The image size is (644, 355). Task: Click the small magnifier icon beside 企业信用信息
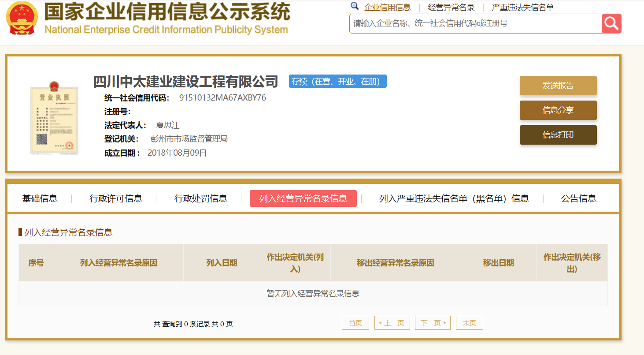(x=355, y=6)
